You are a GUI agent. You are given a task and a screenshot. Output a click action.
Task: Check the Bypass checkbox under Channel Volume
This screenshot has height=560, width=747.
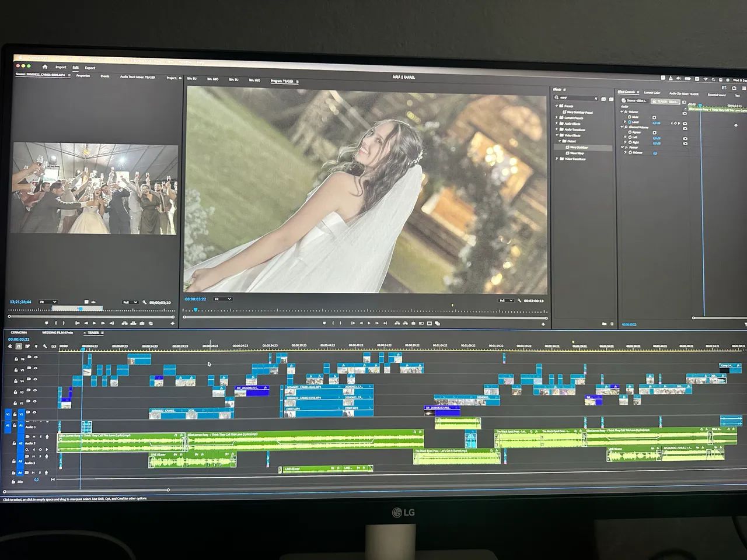[654, 132]
